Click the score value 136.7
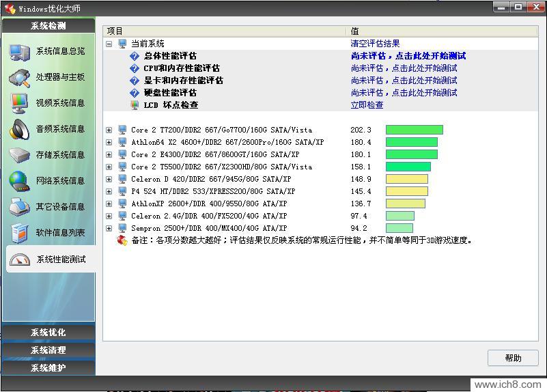547x392 pixels. [x=361, y=204]
